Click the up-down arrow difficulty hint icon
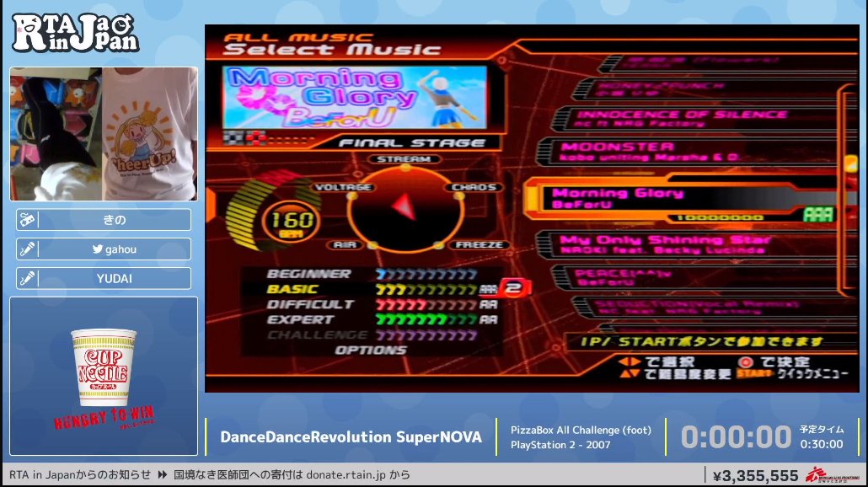 [629, 374]
